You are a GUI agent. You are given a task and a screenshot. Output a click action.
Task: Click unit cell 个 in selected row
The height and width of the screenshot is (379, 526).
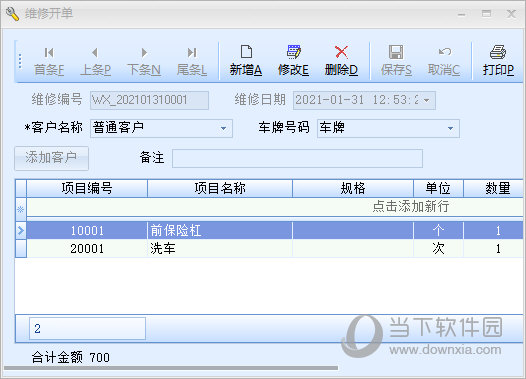click(x=438, y=230)
